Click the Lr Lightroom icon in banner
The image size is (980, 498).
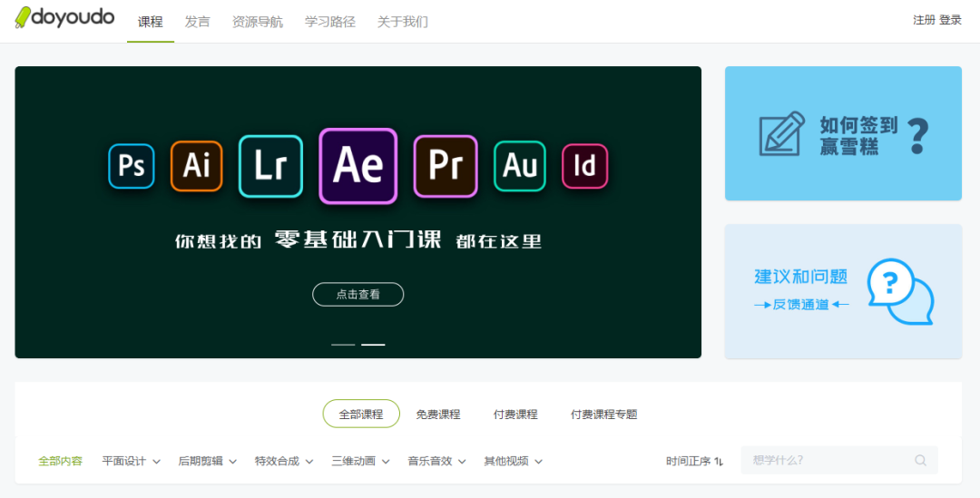coord(270,166)
